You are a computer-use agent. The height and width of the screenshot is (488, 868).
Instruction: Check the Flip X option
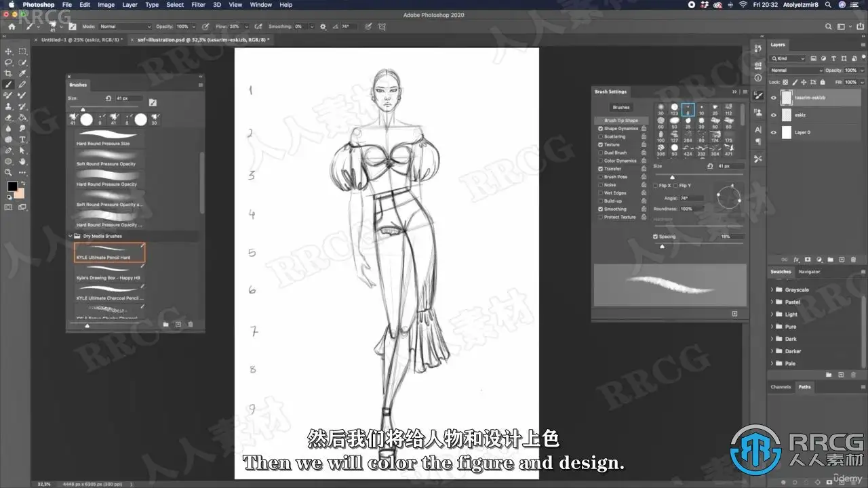pos(655,185)
